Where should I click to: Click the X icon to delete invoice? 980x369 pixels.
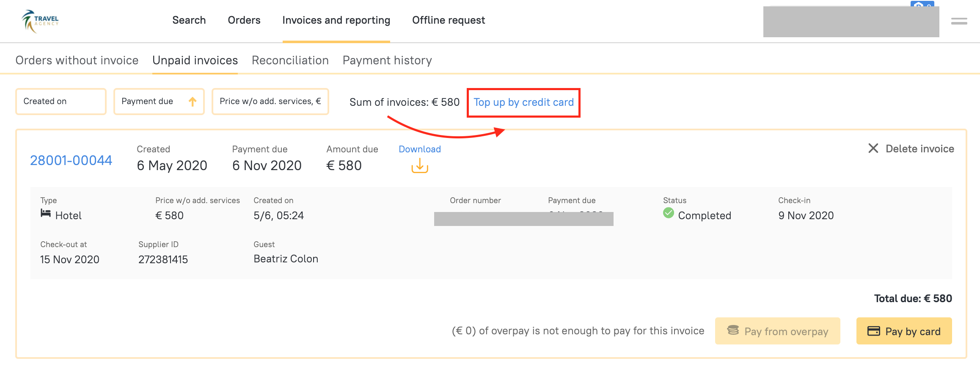tap(873, 149)
